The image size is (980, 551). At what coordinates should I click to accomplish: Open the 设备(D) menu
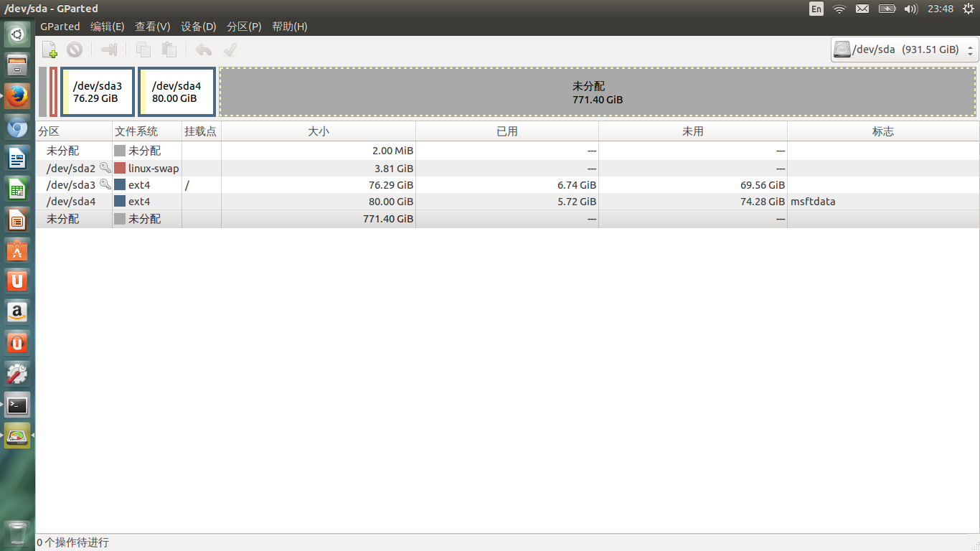[x=199, y=27]
